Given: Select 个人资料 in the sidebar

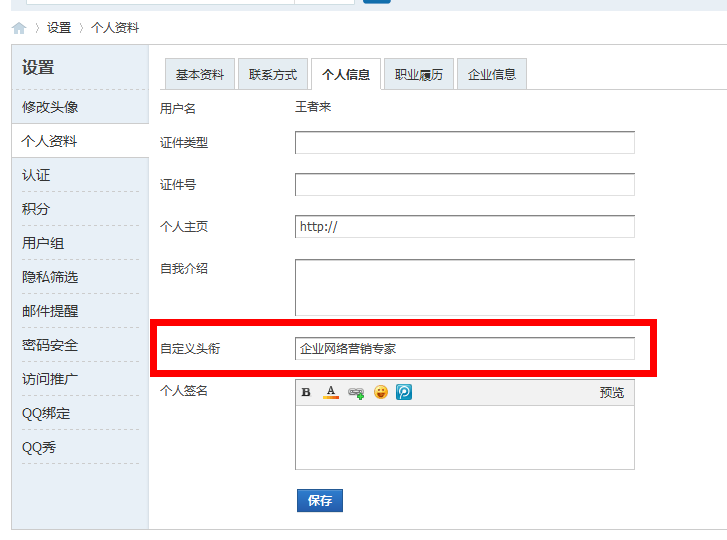Looking at the screenshot, I should [x=80, y=141].
